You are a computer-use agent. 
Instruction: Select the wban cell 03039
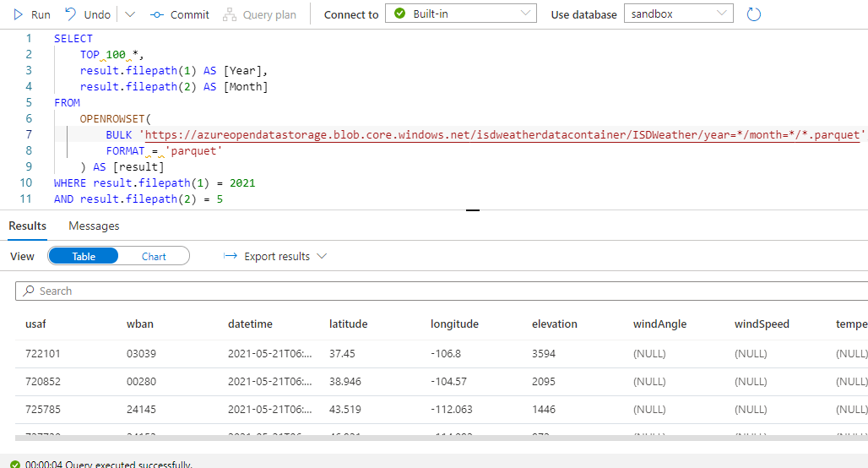[141, 354]
